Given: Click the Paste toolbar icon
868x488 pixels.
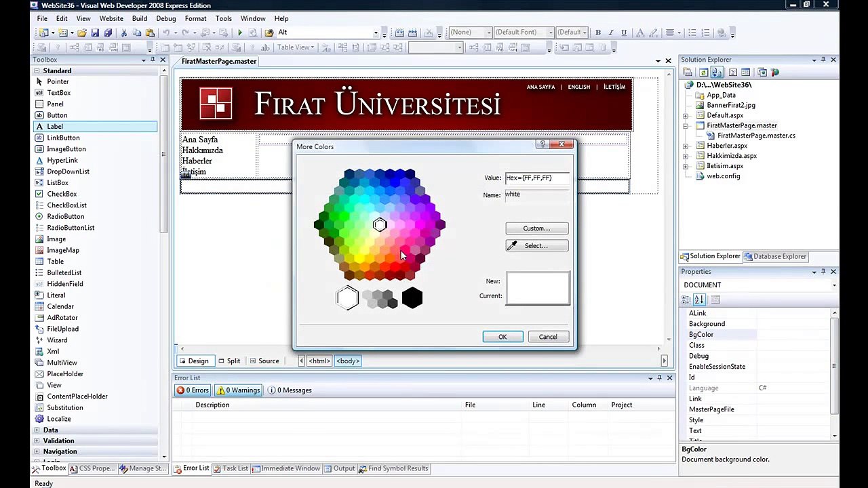Looking at the screenshot, I should click(x=150, y=33).
